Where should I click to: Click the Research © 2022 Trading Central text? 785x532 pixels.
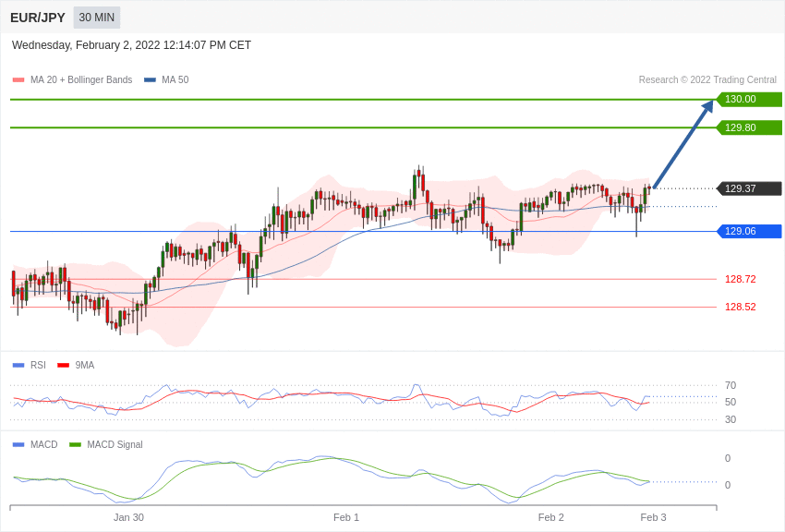[x=707, y=80]
